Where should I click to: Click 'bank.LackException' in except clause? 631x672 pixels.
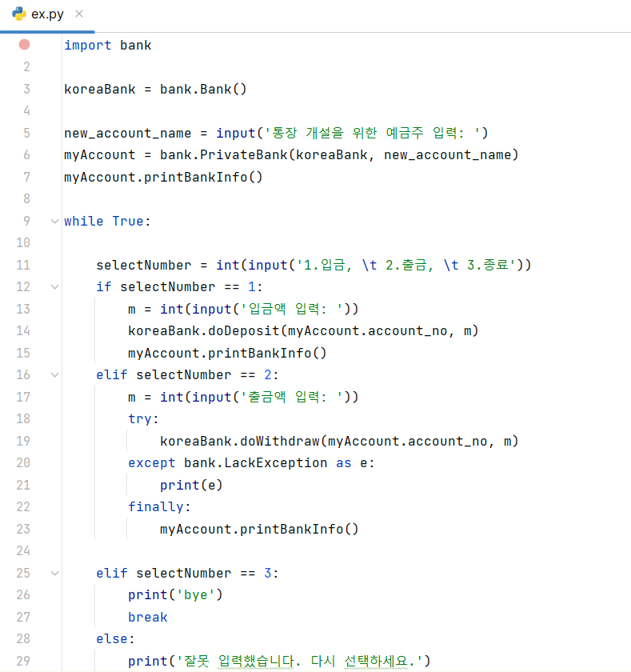coord(255,463)
